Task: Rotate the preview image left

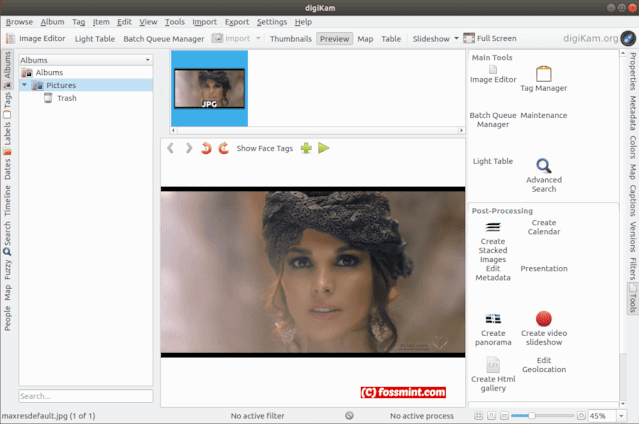Action: click(206, 148)
